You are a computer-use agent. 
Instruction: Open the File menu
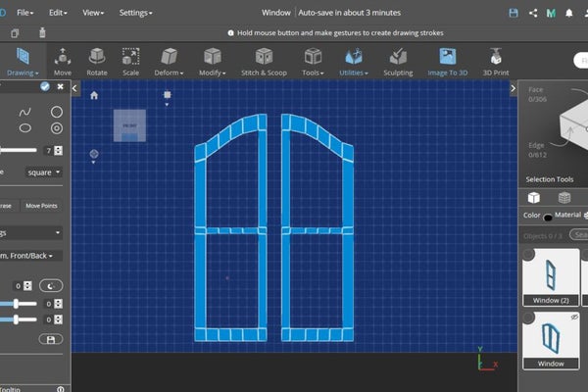click(24, 13)
